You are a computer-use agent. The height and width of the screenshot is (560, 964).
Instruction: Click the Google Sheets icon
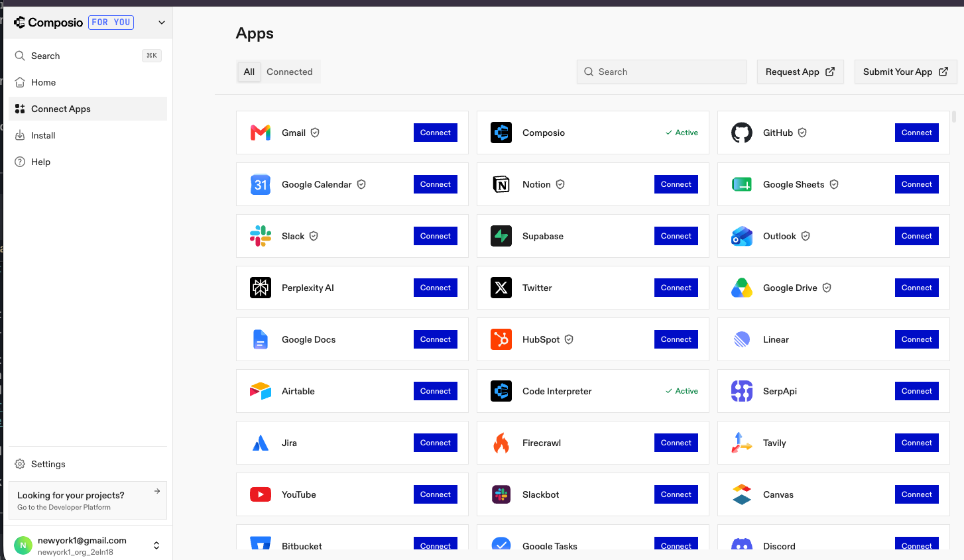(x=742, y=184)
